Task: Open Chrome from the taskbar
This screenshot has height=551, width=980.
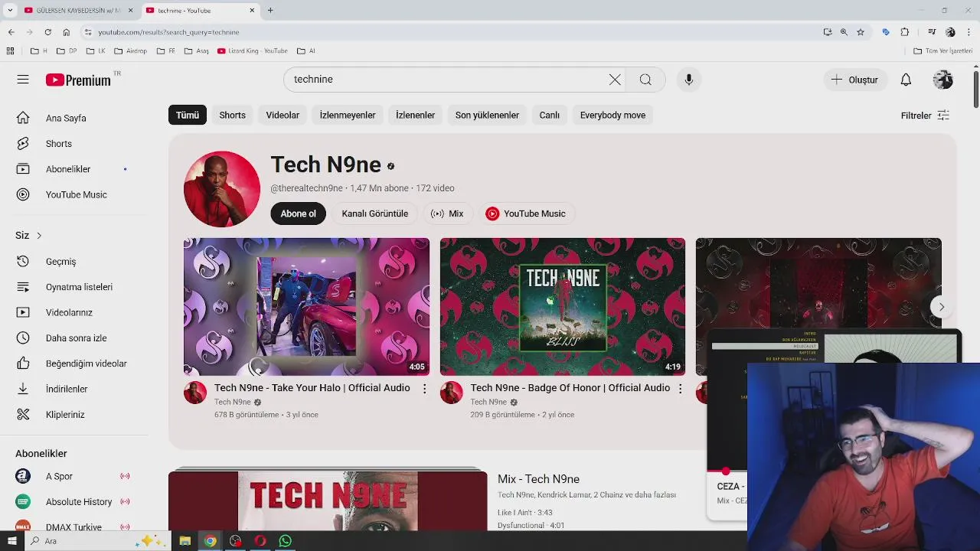Action: tap(210, 541)
